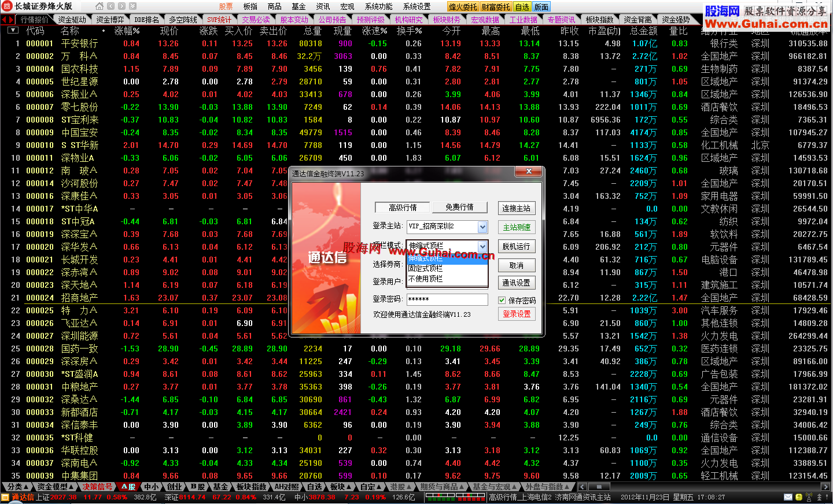The height and width of the screenshot is (504, 833).
Task: Open the column selector dropdown icon left of 代码
Action: tap(13, 31)
